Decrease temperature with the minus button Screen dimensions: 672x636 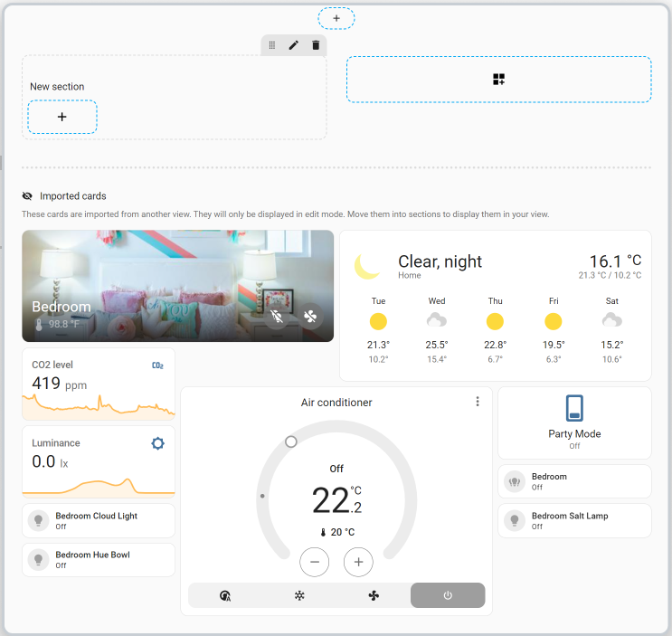(315, 562)
